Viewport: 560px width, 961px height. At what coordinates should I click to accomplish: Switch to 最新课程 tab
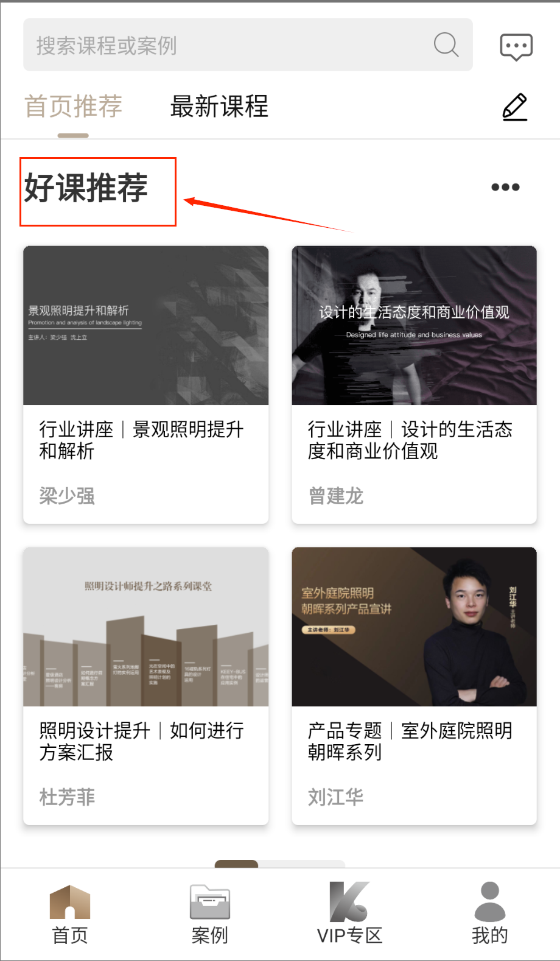[x=219, y=107]
